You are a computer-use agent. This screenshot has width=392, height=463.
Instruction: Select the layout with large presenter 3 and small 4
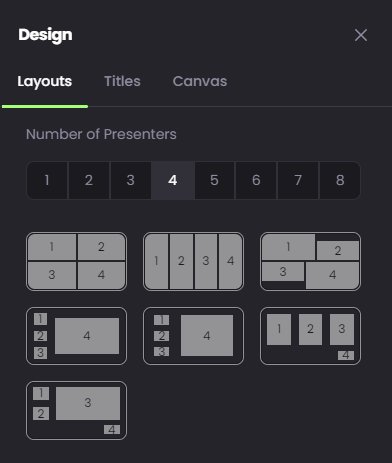(x=76, y=411)
